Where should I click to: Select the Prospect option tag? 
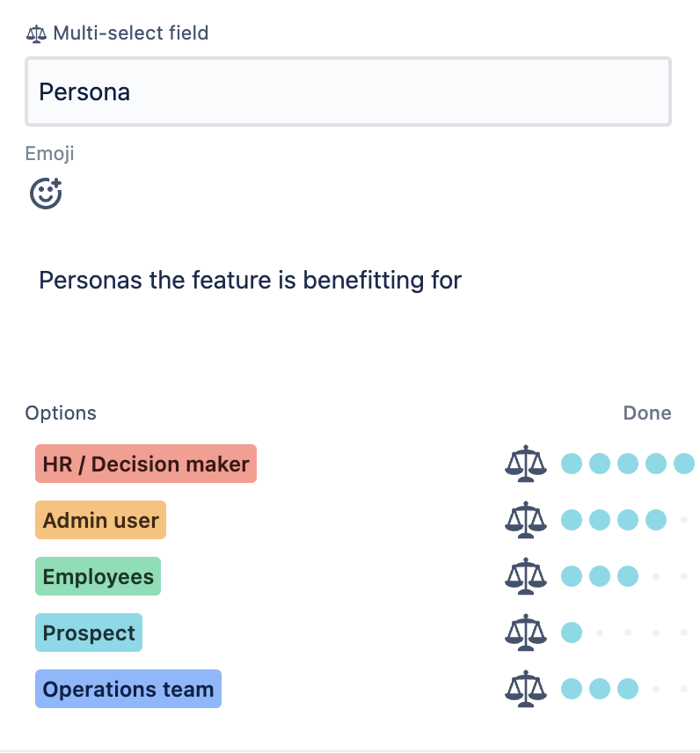click(89, 632)
